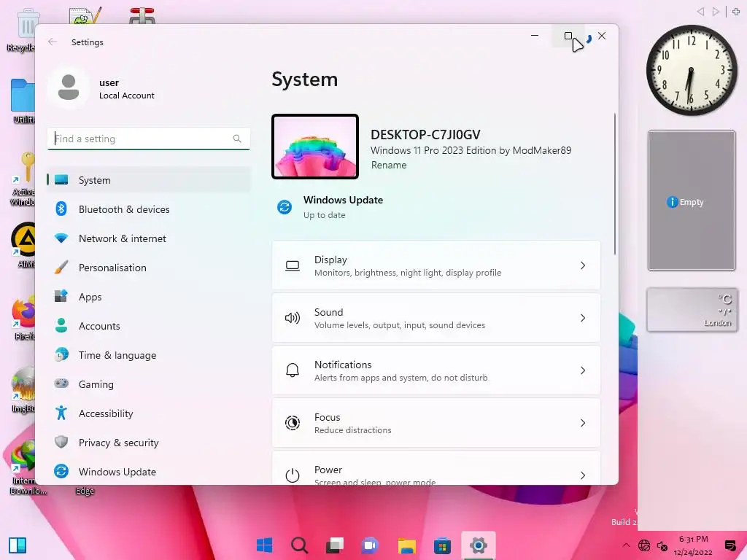Click the Sound speaker icon
This screenshot has width=747, height=560.
293,318
